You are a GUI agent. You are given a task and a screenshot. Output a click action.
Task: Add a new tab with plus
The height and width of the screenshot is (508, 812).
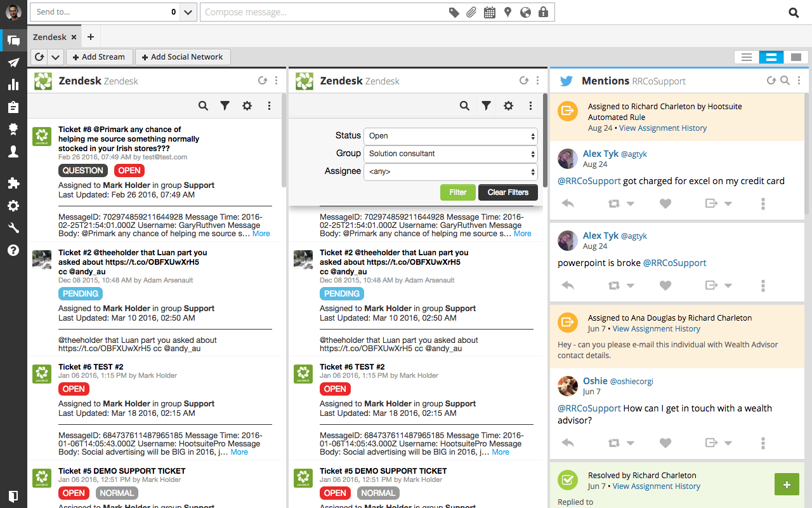point(91,37)
